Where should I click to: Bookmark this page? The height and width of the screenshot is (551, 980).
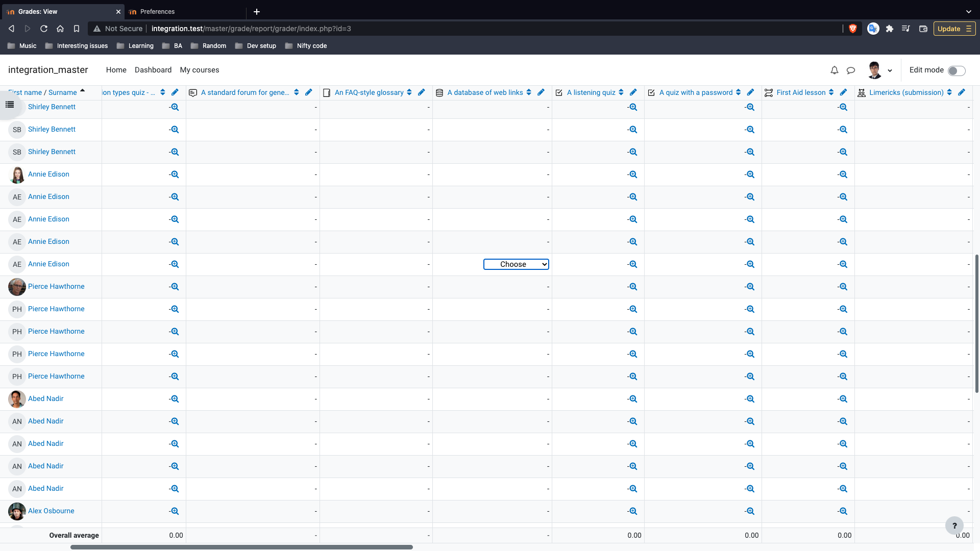77,29
